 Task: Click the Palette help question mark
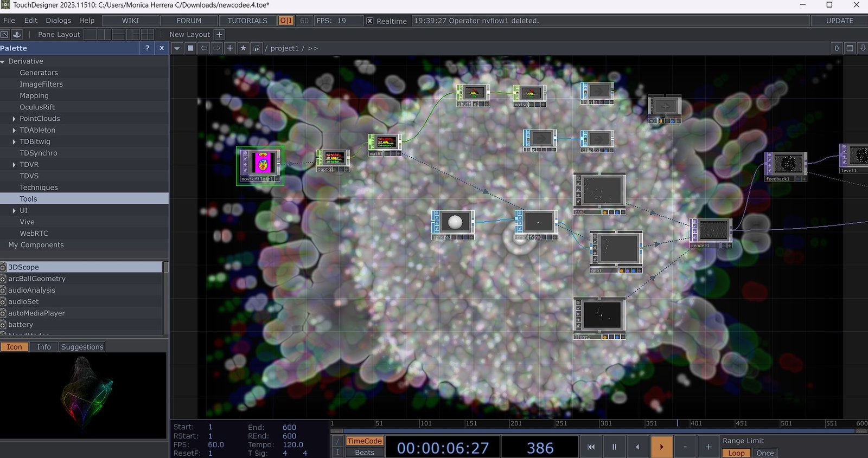(x=147, y=48)
